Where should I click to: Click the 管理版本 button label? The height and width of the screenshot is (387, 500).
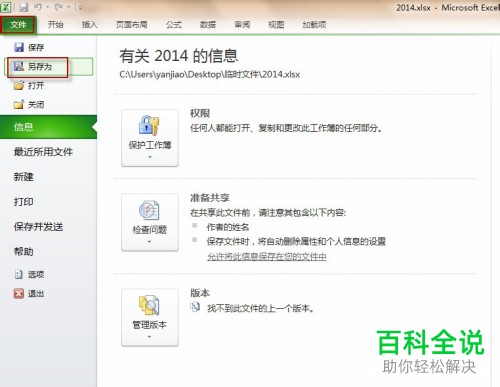tap(150, 325)
